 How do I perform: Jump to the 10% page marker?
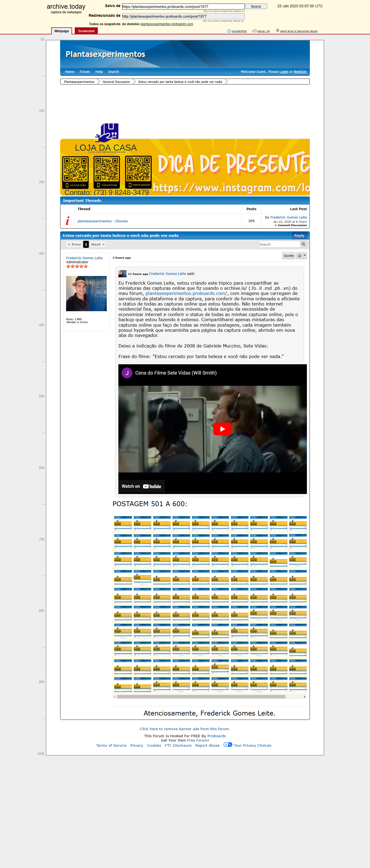click(x=41, y=110)
